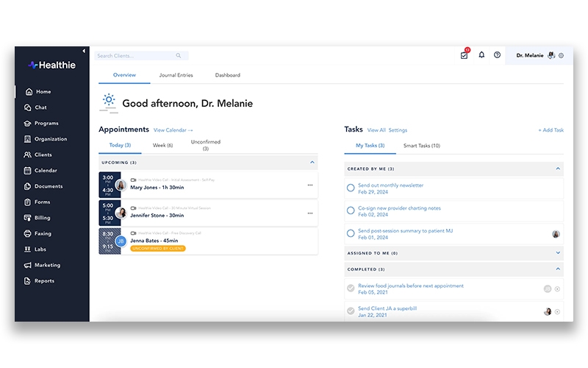Open the tasks checklist icon with notification badge
Screen dimensions: 588x368
coord(464,55)
